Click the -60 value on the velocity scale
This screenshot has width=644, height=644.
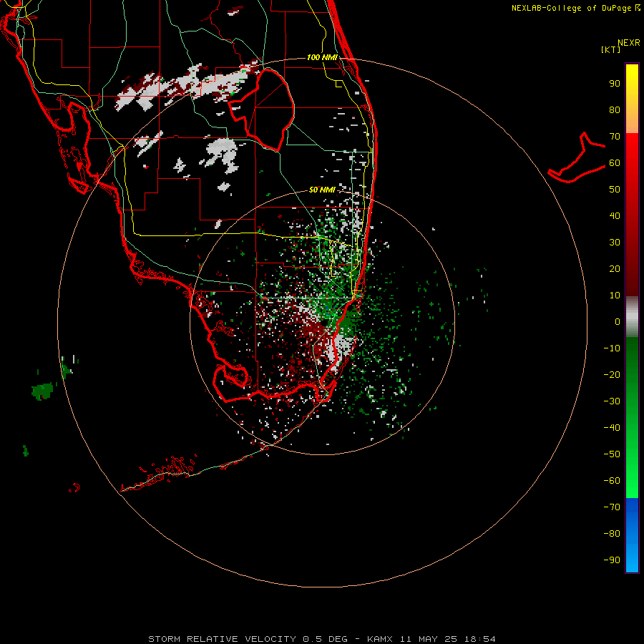pyautogui.click(x=612, y=481)
